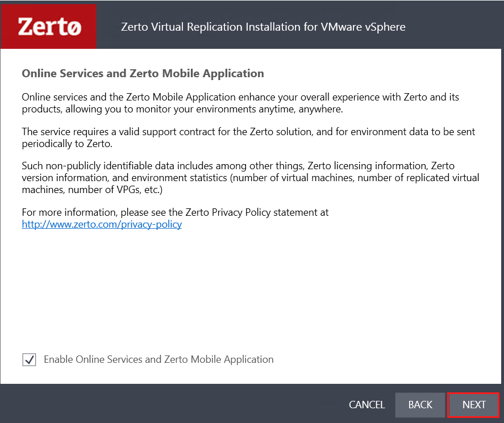Click the NEXT button
504x423 pixels.
[x=473, y=405]
